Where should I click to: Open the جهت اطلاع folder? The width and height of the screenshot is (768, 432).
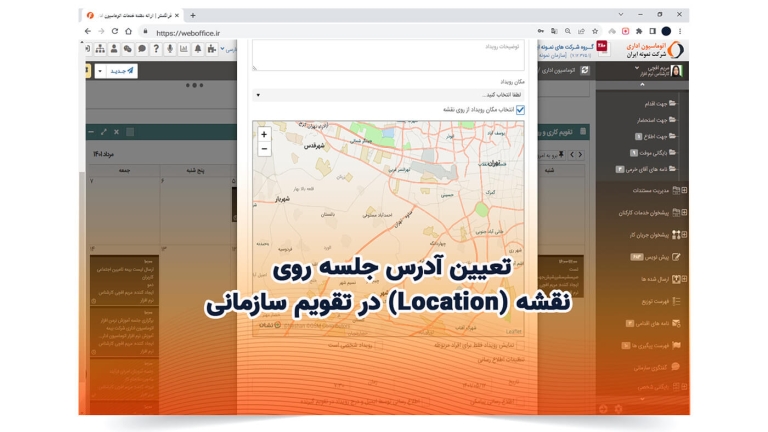(x=656, y=136)
